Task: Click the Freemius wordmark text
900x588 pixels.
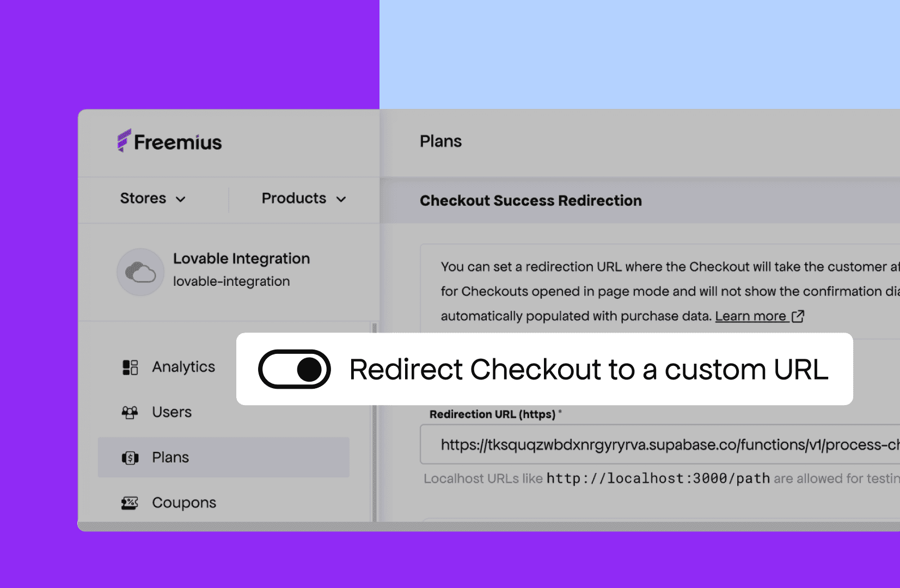Action: click(178, 143)
